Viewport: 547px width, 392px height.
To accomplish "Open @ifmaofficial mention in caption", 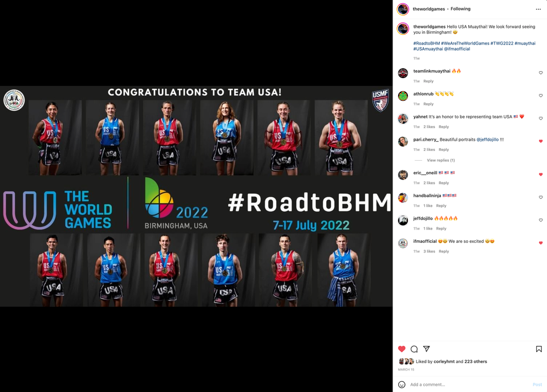I will (x=457, y=49).
